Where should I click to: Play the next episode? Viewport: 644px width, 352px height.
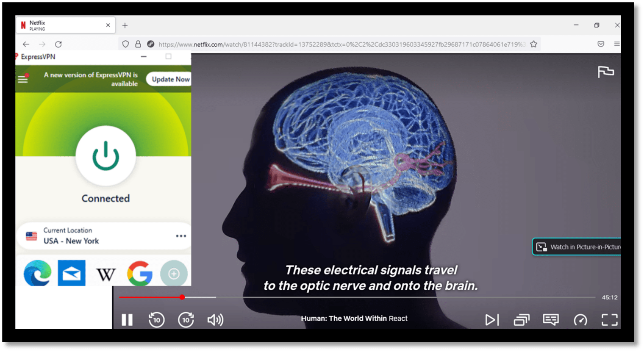tap(491, 320)
